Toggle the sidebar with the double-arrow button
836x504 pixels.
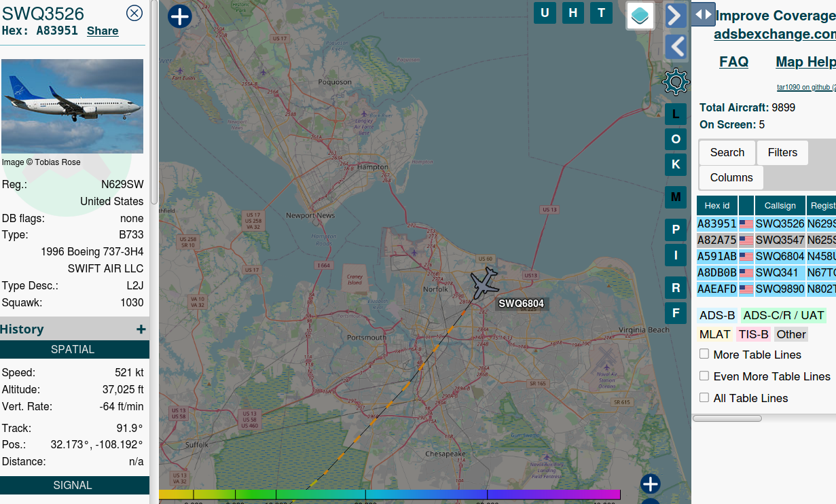[704, 14]
